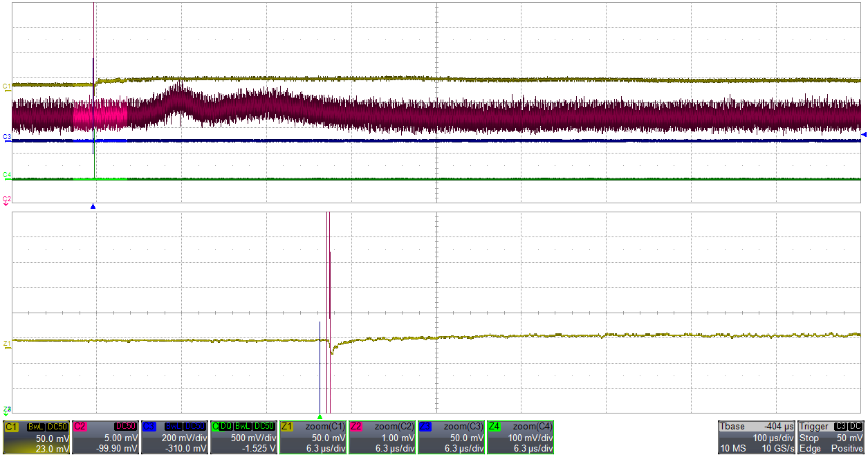Viewport: 868px width, 455px height.
Task: Click the -99.90 mV offset in C2
Action: (x=118, y=449)
